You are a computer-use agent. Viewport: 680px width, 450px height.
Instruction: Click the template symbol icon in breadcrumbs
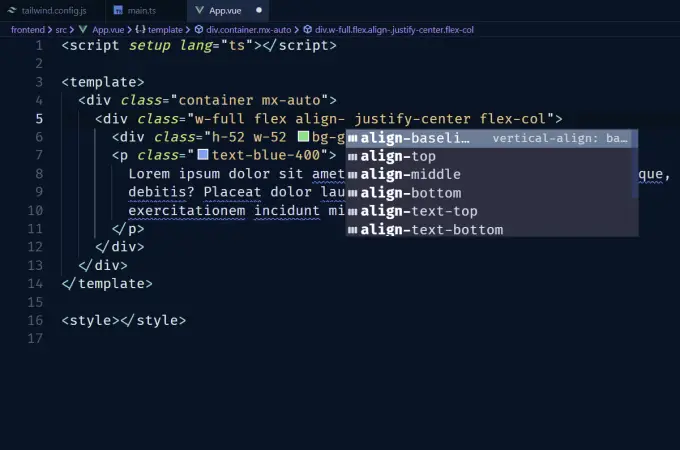point(140,30)
